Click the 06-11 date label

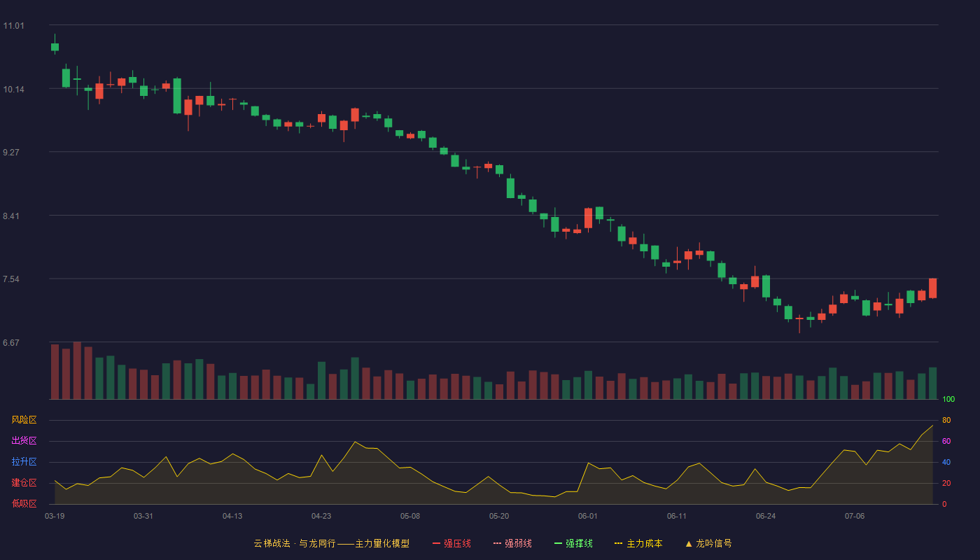tap(677, 516)
